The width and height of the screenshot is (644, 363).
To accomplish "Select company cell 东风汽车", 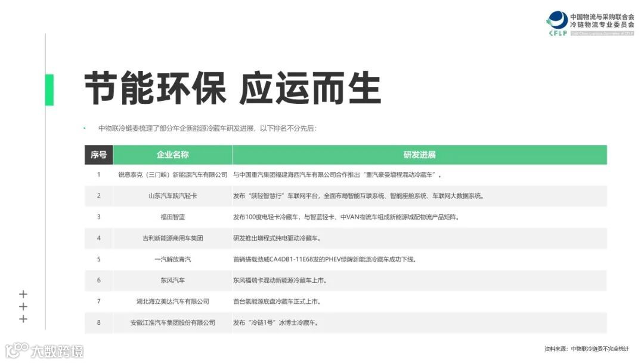I will tap(172, 281).
